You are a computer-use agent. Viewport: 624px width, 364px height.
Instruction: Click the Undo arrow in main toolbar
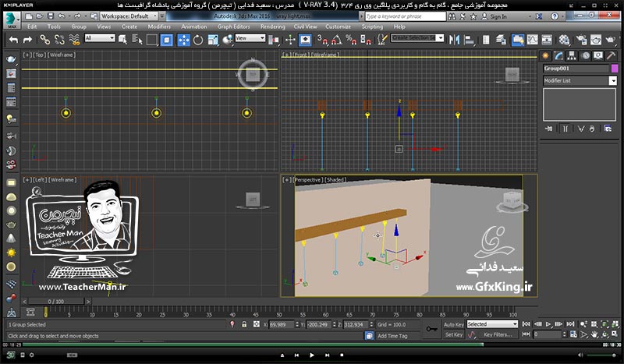pos(13,40)
